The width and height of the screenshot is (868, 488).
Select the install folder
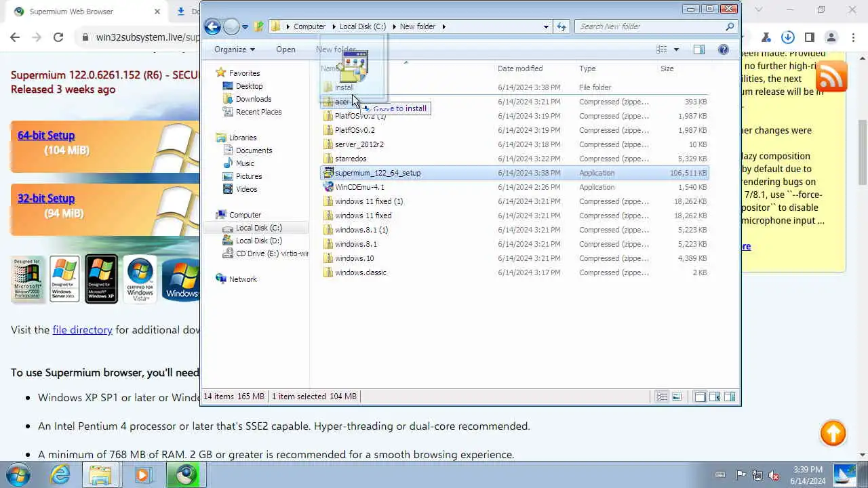(x=344, y=87)
